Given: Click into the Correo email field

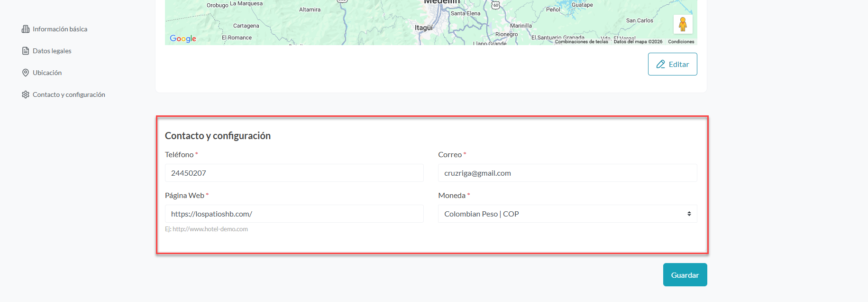Looking at the screenshot, I should (567, 173).
